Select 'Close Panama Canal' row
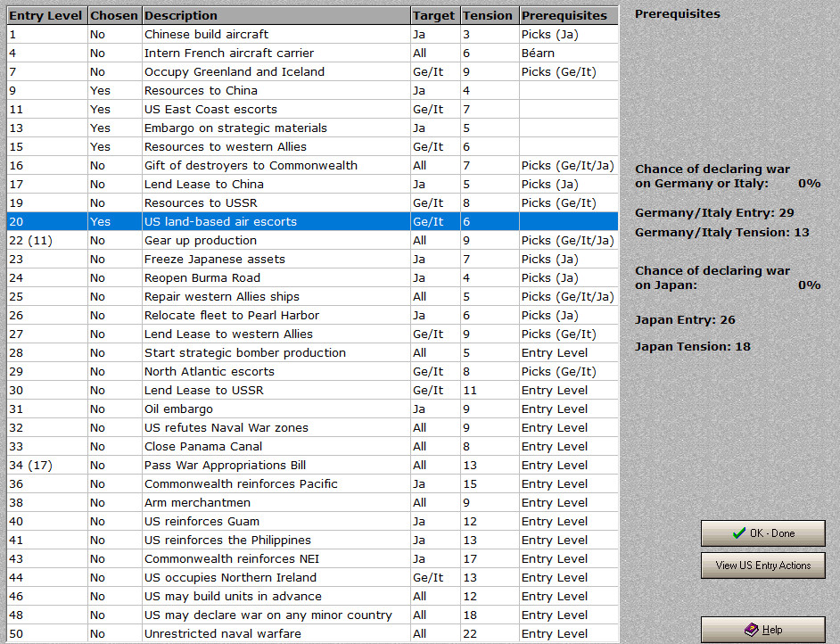Viewport: 840px width, 644px height. click(x=312, y=447)
